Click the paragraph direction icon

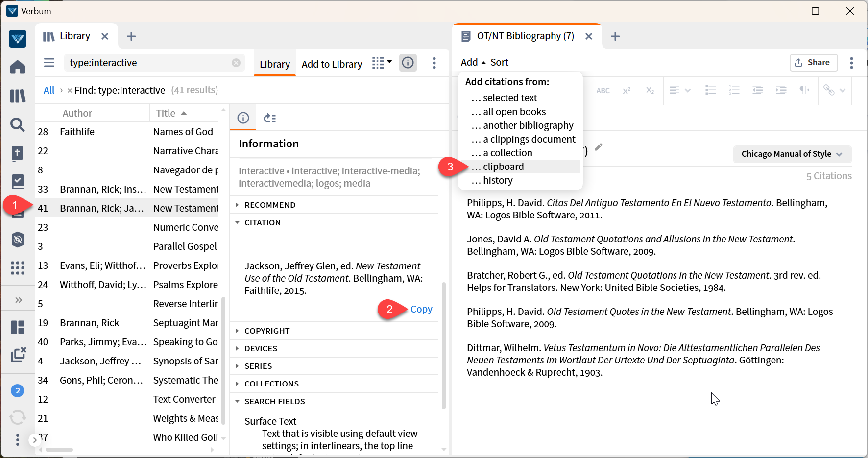click(804, 90)
